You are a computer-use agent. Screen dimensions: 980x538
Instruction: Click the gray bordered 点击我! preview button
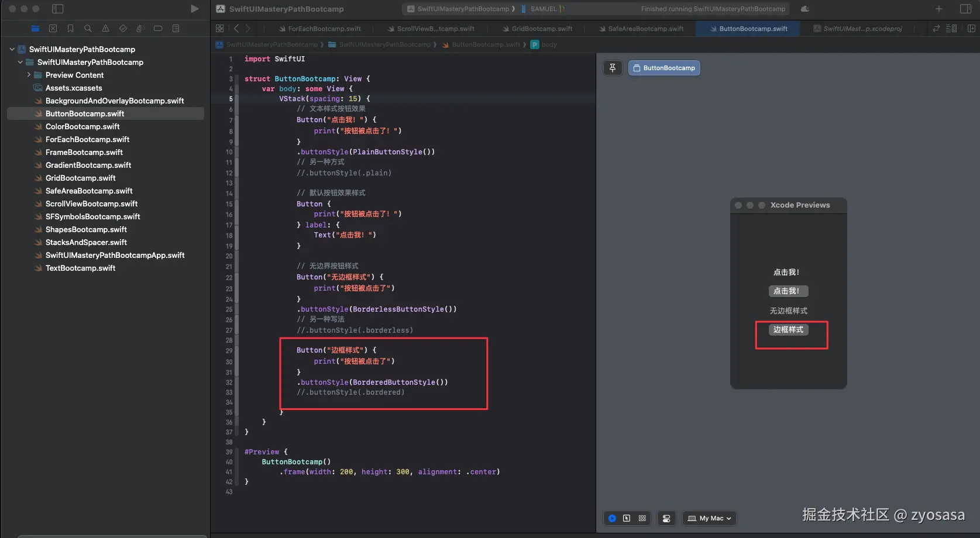click(x=788, y=291)
